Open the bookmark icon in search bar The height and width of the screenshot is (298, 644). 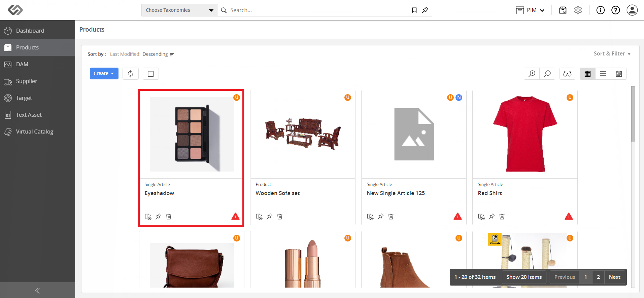tap(414, 10)
